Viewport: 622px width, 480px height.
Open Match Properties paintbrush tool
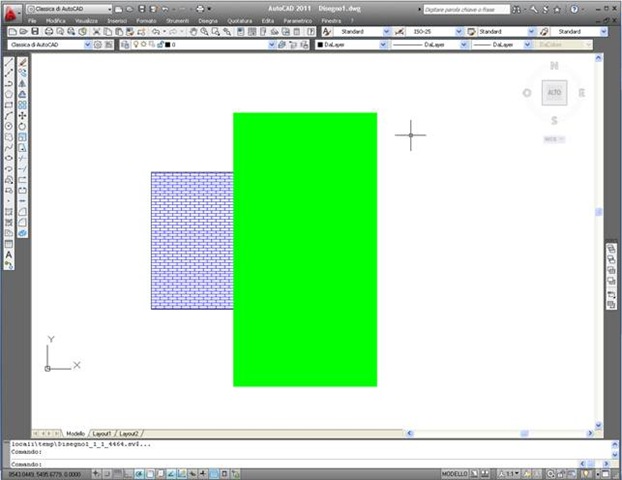point(130,32)
